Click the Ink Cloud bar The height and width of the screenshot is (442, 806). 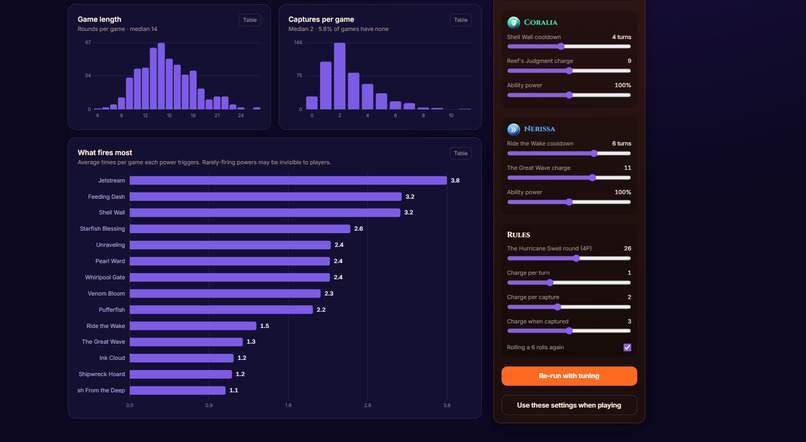tap(181, 358)
